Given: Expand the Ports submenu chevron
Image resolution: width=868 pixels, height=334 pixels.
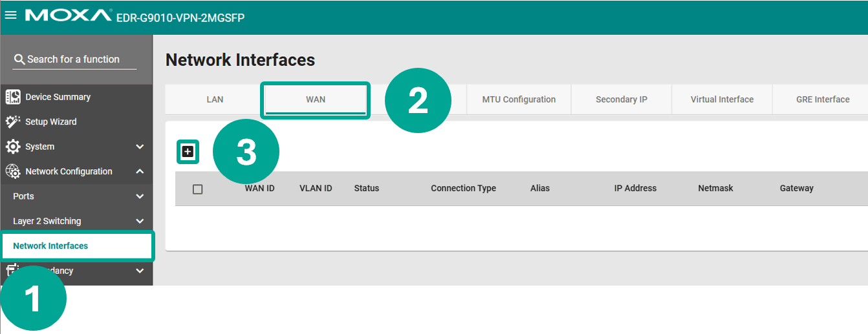Looking at the screenshot, I should pyautogui.click(x=140, y=196).
